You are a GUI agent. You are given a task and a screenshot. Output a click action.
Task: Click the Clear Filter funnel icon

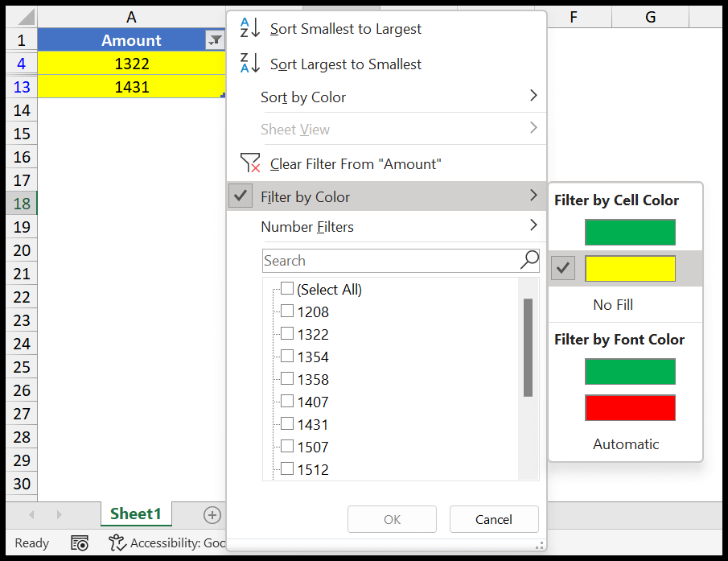pos(250,163)
